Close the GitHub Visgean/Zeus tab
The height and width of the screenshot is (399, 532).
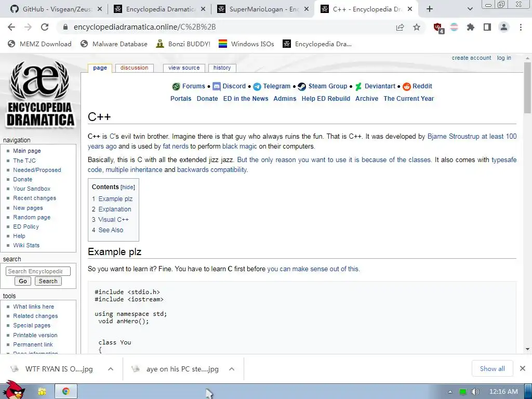[x=100, y=9]
